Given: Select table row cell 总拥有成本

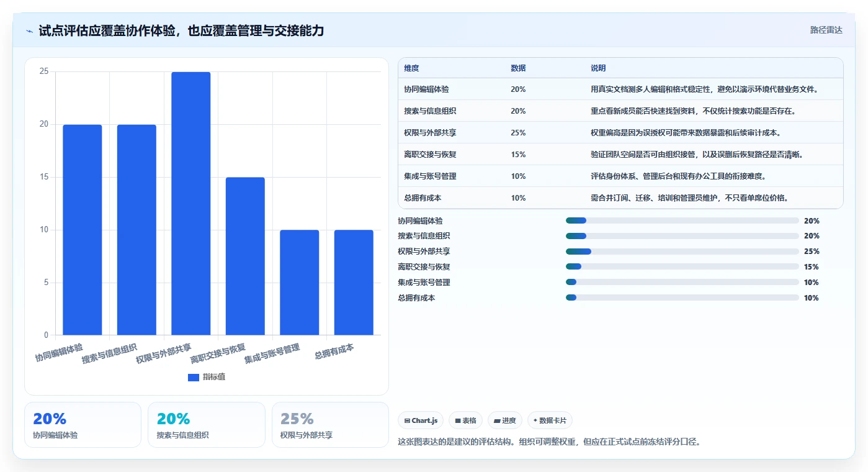Looking at the screenshot, I should coord(423,198).
